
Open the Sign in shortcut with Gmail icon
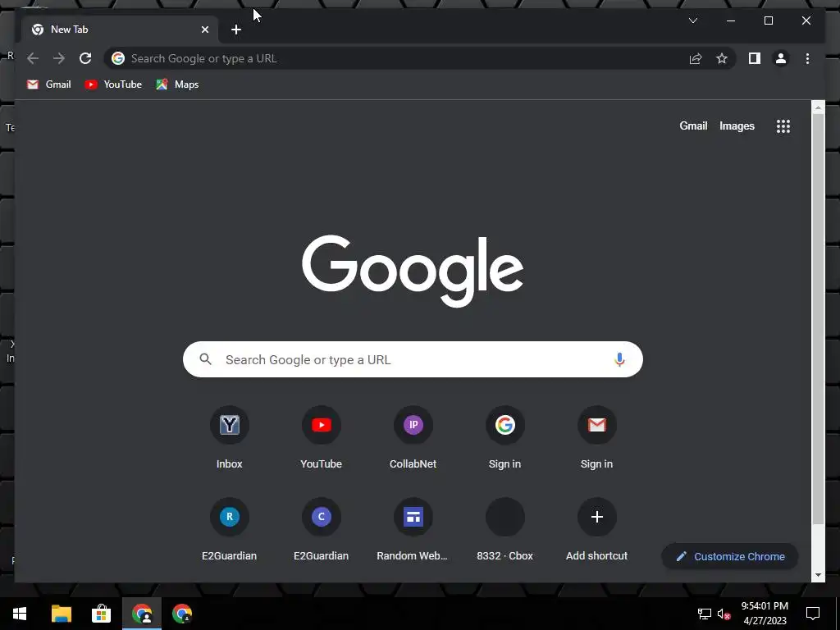(x=597, y=438)
